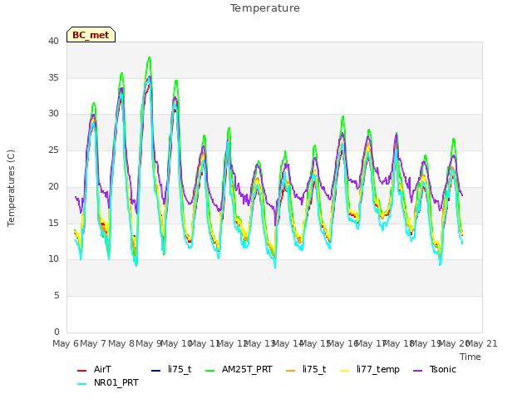The height and width of the screenshot is (399, 532).
Task: Toggle the Tsonic legend entry
Action: (x=435, y=369)
